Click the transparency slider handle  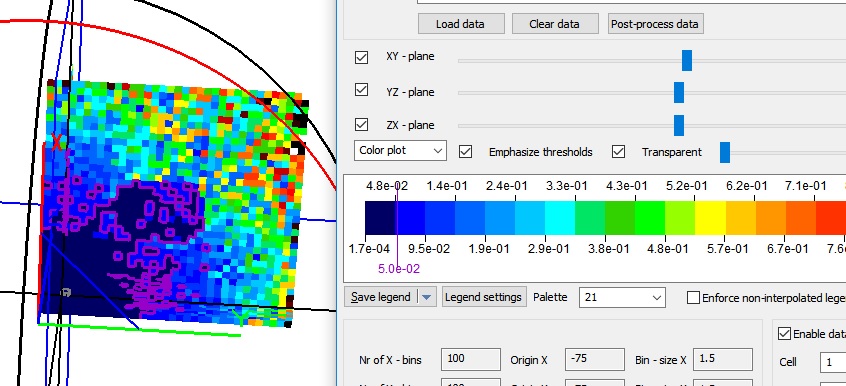coord(725,152)
